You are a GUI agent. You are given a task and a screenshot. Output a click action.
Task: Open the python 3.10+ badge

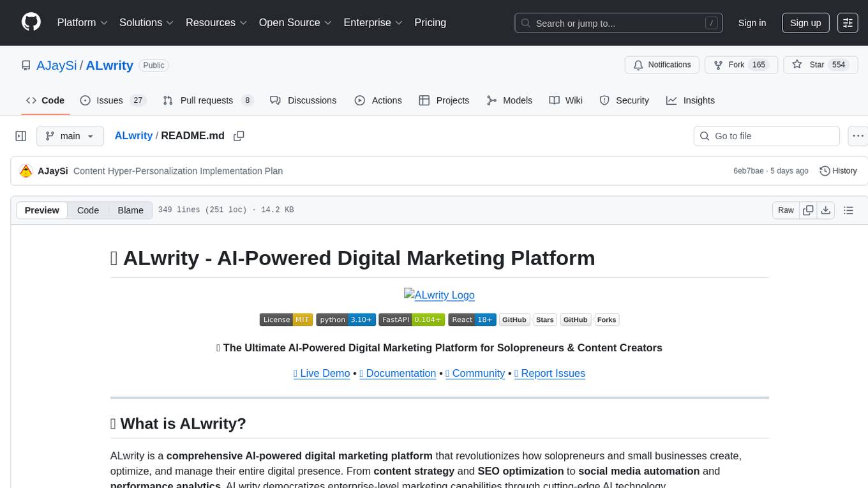345,319
